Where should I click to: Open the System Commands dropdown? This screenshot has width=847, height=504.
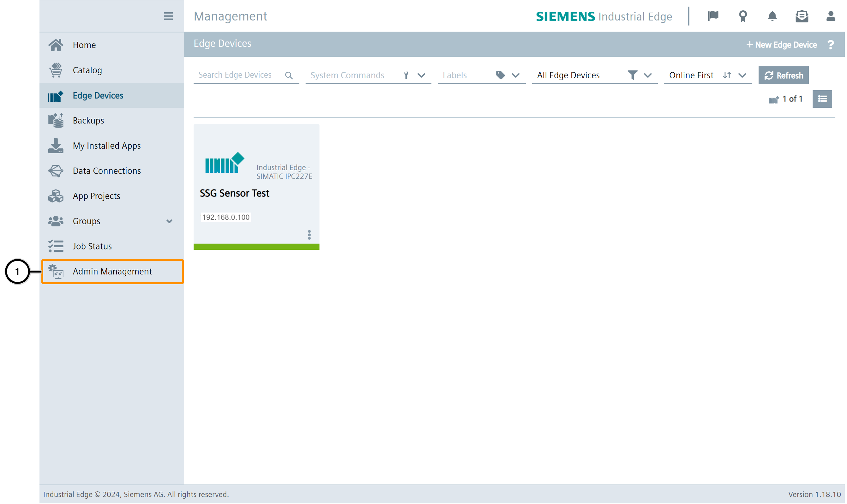421,75
